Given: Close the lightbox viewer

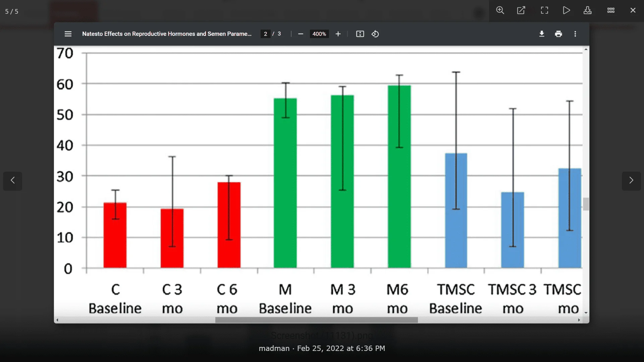Looking at the screenshot, I should [x=633, y=10].
